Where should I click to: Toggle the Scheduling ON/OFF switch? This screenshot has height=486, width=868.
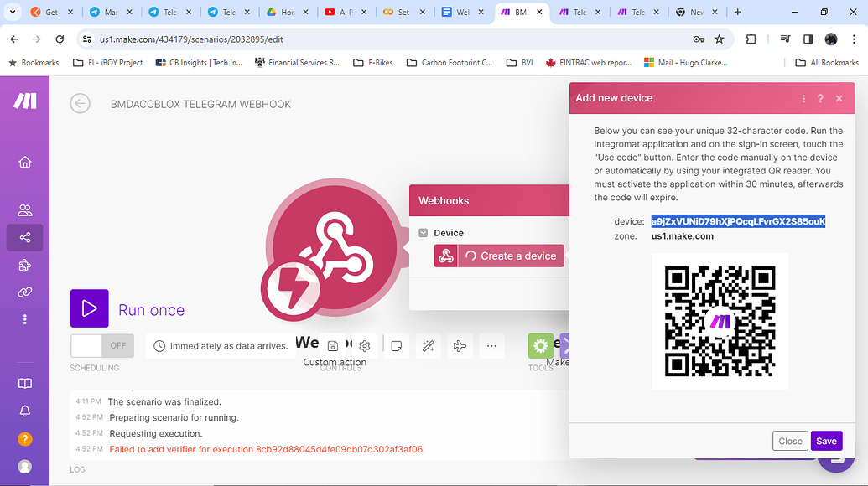101,345
